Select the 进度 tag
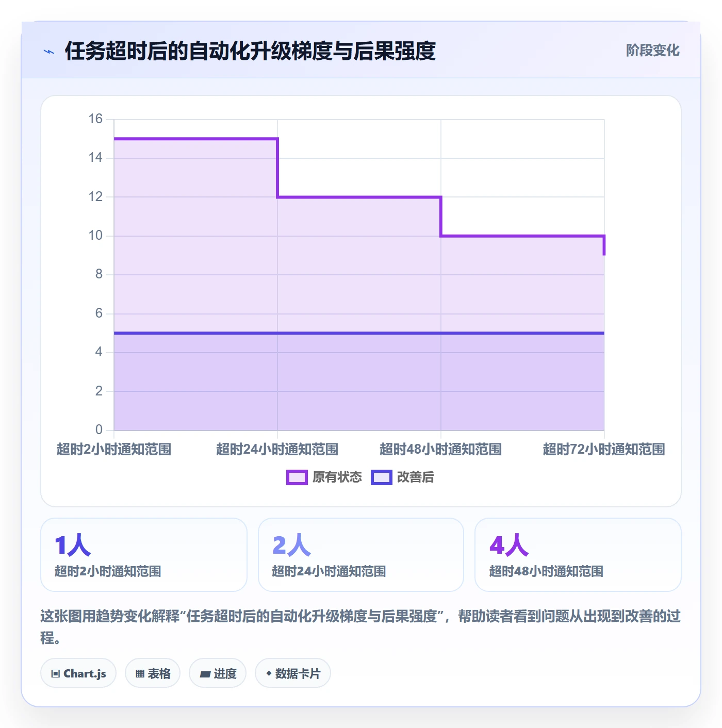 [x=218, y=673]
